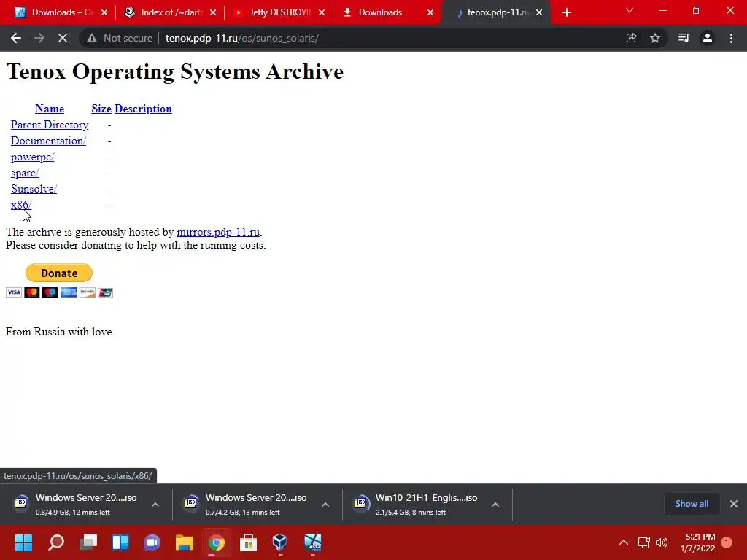Open a new browser tab
747x560 pixels.
point(566,12)
